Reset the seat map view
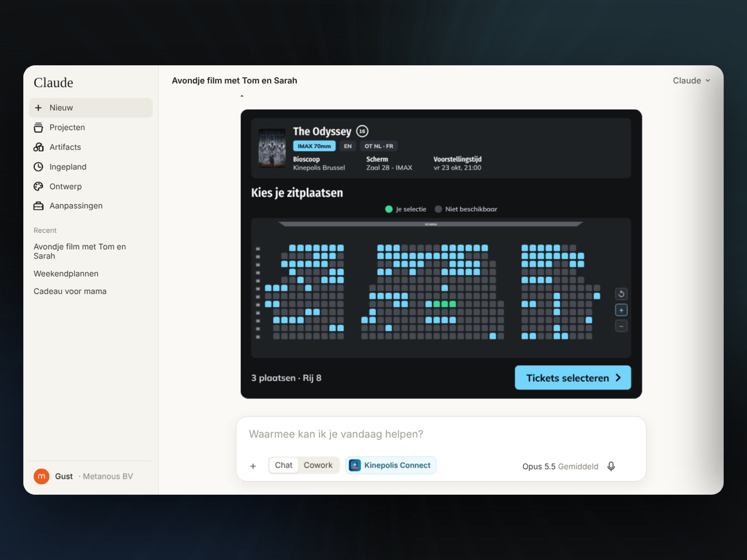Screen dimensions: 747x560 point(622,294)
